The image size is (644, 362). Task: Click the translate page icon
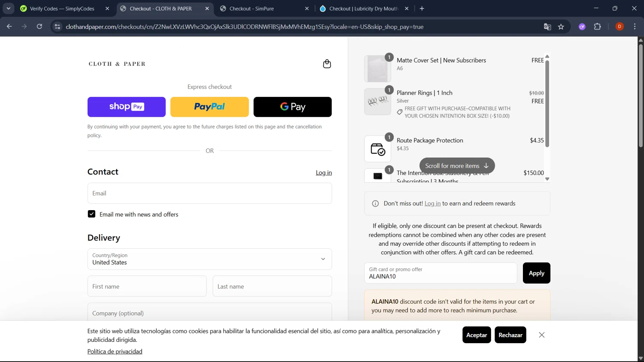click(547, 27)
